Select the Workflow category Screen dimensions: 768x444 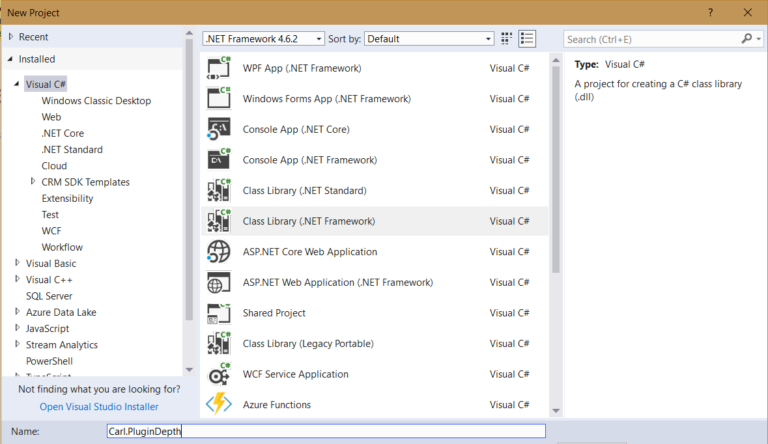pyautogui.click(x=62, y=247)
